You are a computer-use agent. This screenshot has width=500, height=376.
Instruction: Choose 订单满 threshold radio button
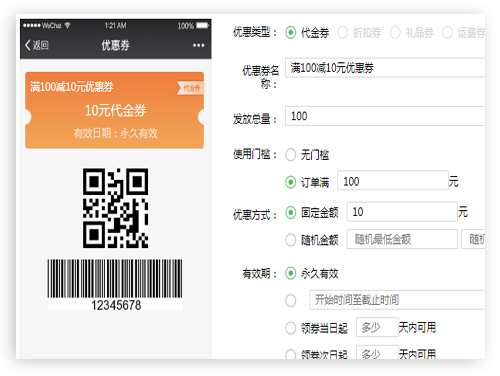point(291,182)
